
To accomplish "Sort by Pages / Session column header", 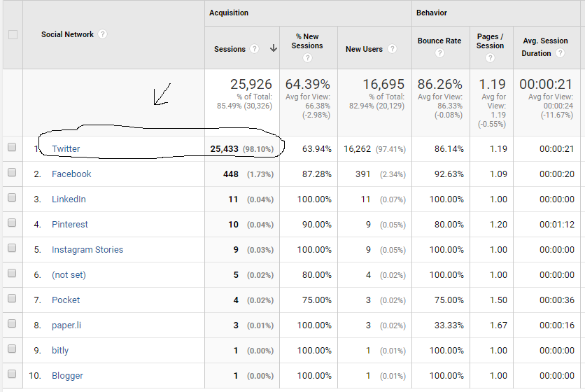I will (x=490, y=41).
